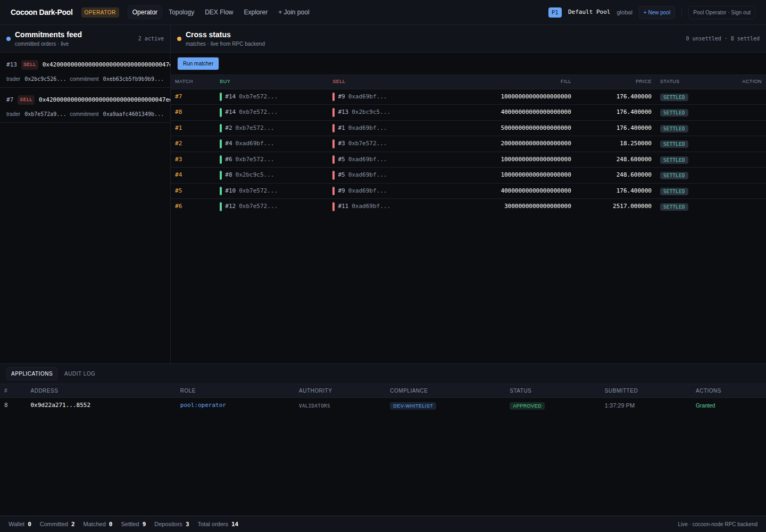Screen dimensions: 766x532
Task: Click the Cocoon Dark-Pool logo title
Action: coord(41,12)
